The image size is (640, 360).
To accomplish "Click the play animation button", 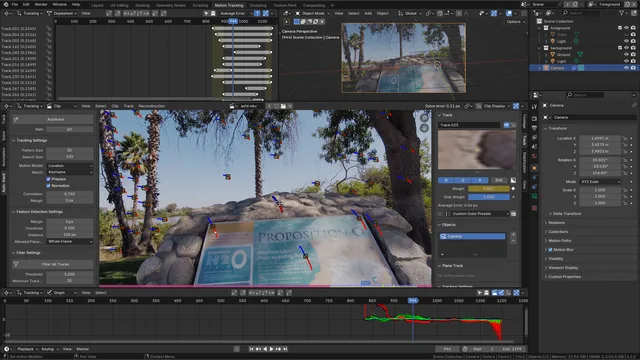I will (x=272, y=349).
